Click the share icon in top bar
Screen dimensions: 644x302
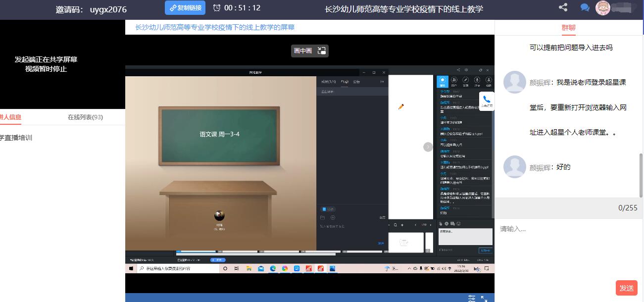click(x=563, y=7)
